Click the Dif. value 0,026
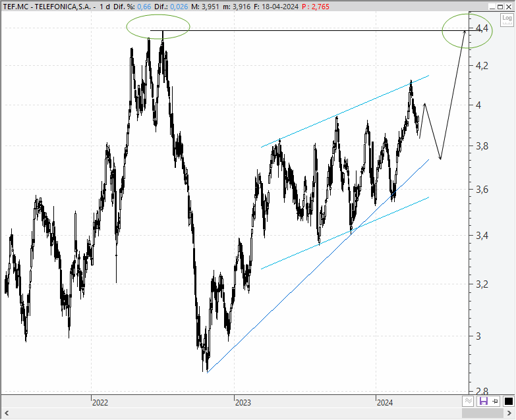516x420 pixels. [179, 7]
